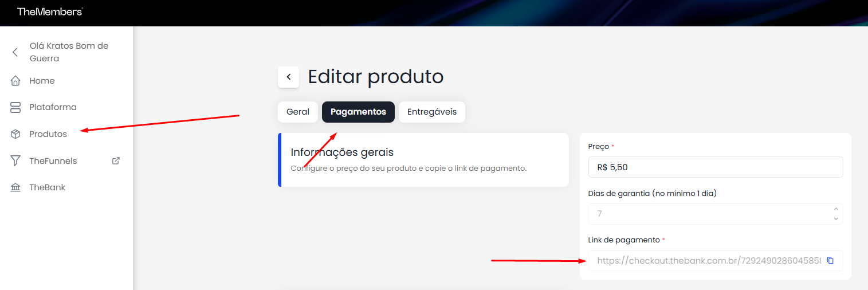
Task: Switch to the Geral tab
Action: click(x=298, y=112)
